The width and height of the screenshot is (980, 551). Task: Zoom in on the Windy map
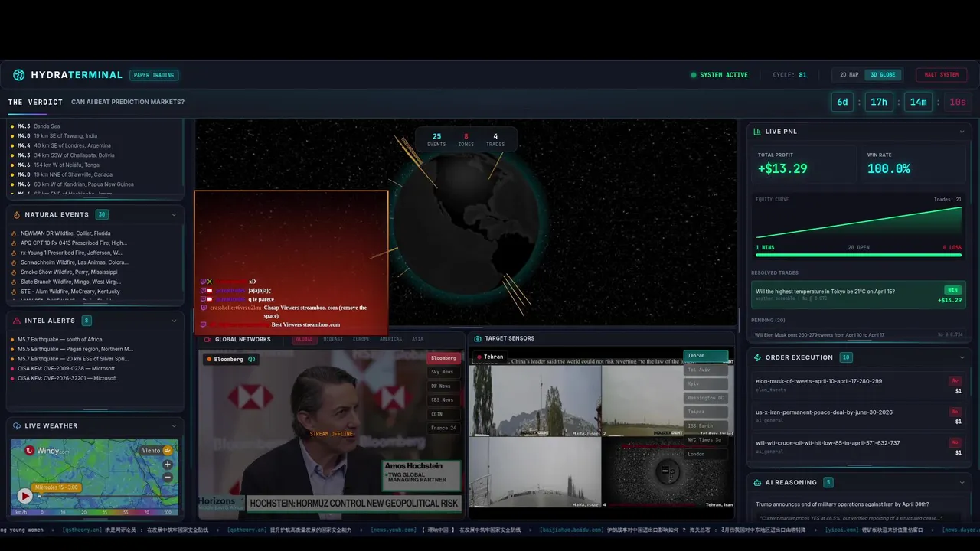(x=168, y=464)
